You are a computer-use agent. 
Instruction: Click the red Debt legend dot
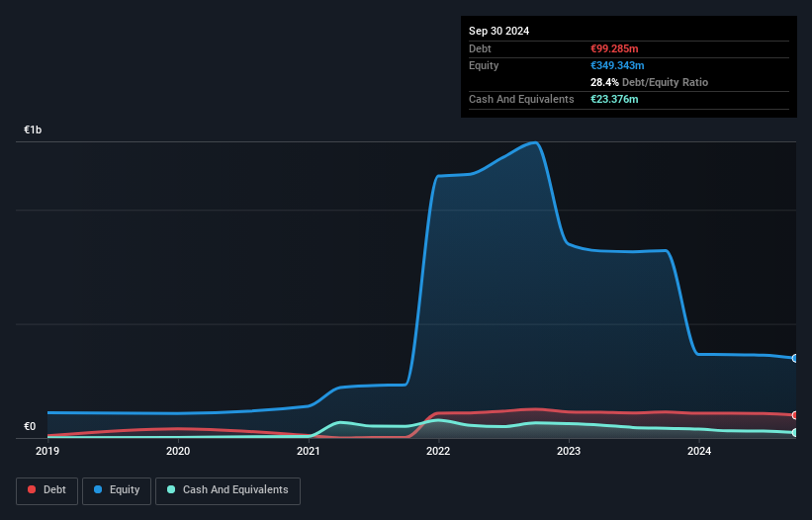click(x=32, y=489)
